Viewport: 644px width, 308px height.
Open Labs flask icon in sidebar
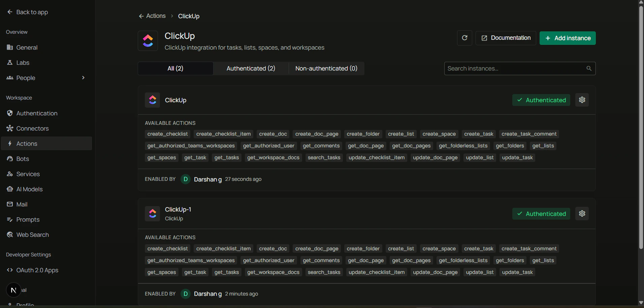pyautogui.click(x=10, y=62)
